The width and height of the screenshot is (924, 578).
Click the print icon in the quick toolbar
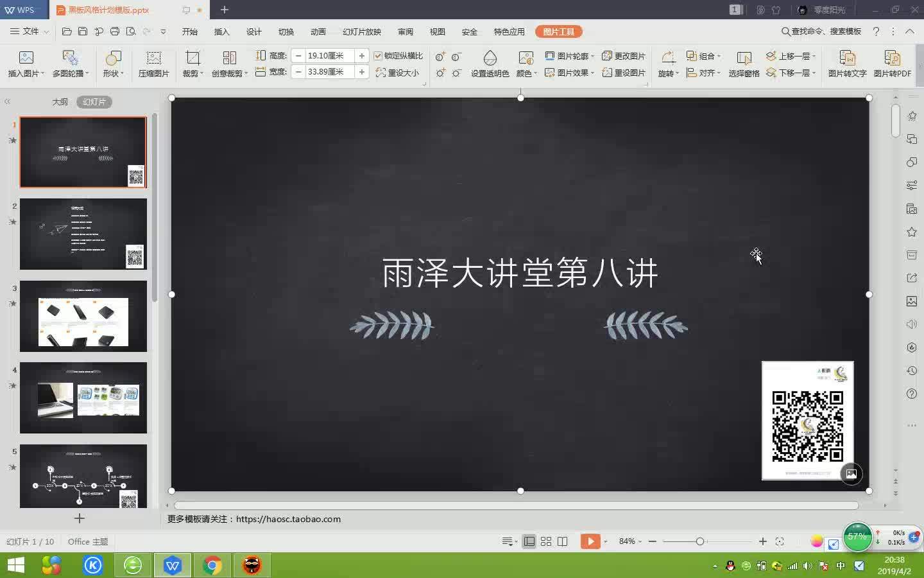[115, 31]
